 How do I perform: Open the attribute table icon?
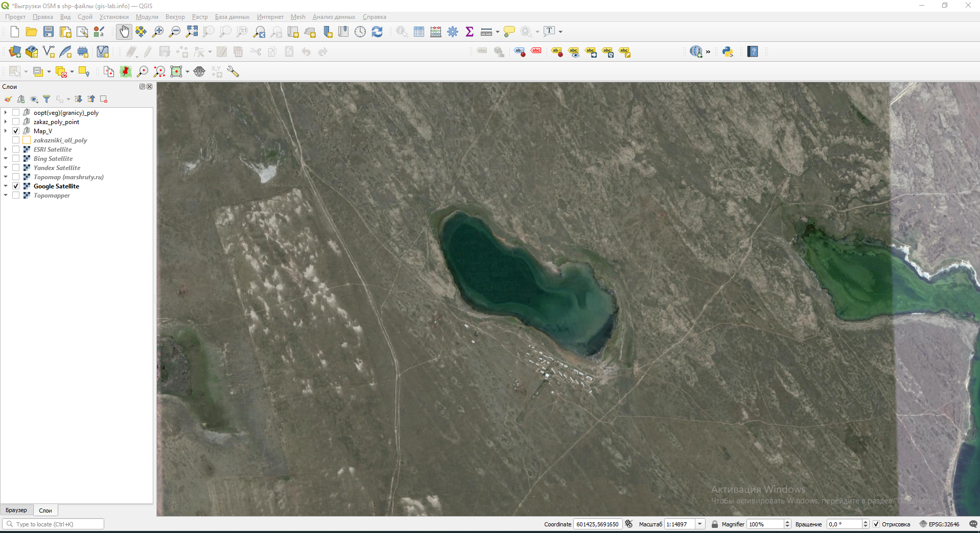[419, 32]
